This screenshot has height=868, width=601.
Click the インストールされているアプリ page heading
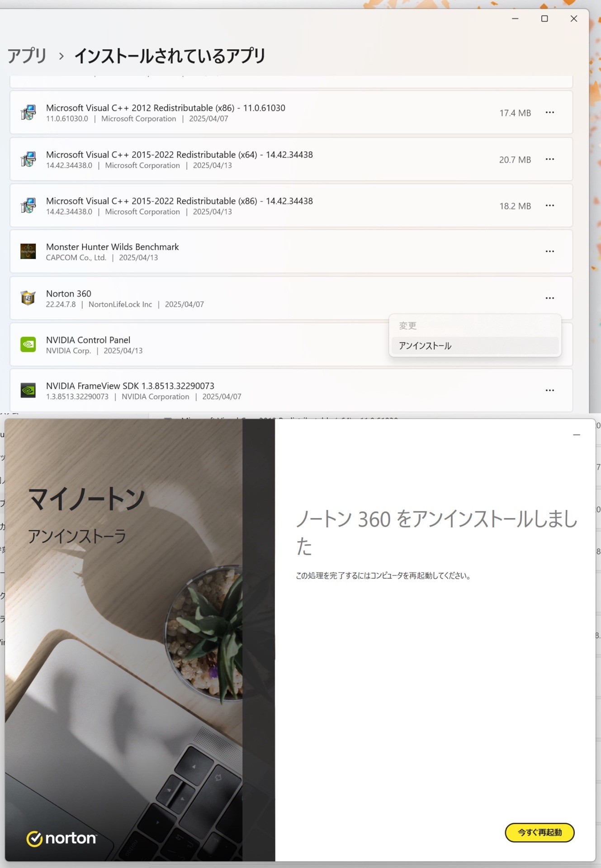pos(170,56)
